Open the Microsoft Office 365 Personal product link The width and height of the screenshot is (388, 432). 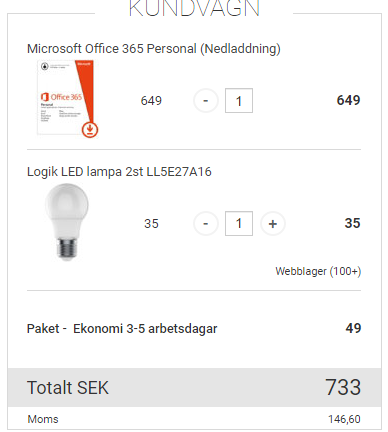point(154,49)
